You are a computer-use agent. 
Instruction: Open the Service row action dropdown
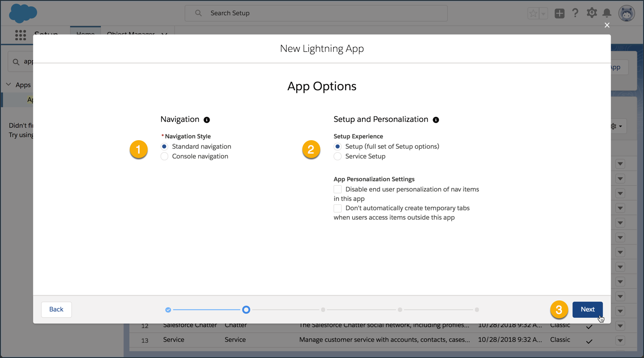tap(620, 341)
